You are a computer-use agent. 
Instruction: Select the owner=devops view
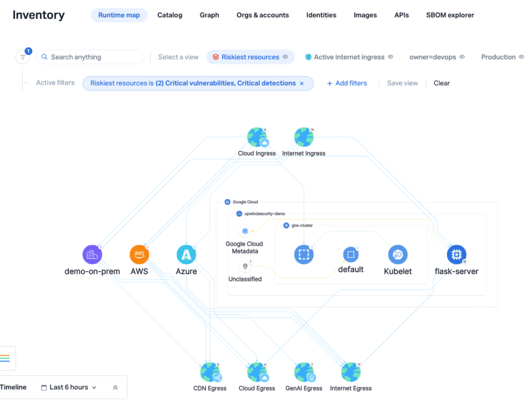coord(433,57)
